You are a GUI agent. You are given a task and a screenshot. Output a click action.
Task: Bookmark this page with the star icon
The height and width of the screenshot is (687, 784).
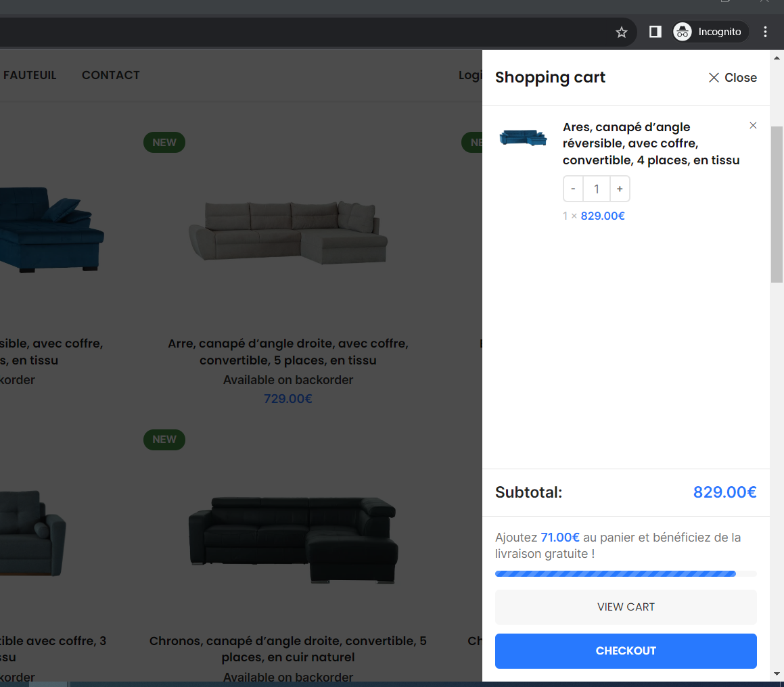[x=621, y=32]
